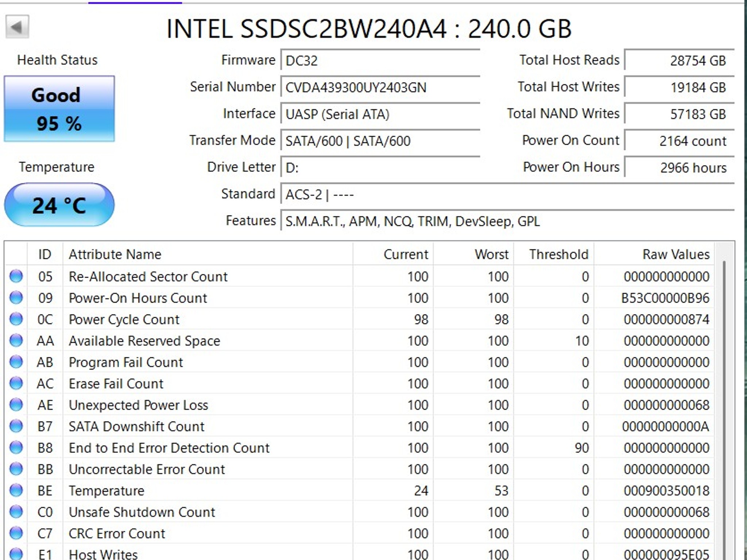Click the status orb for Erase Fail Count
This screenshot has width=747, height=560.
point(16,383)
